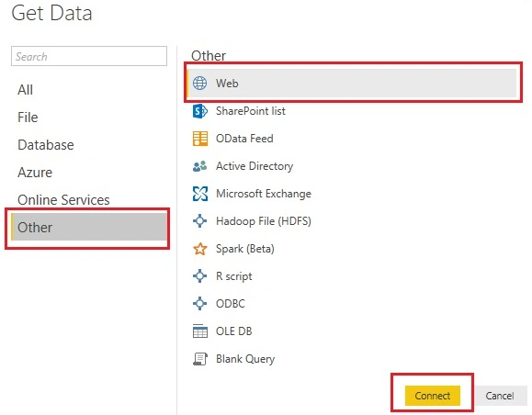Click the Cancel button

tap(499, 396)
